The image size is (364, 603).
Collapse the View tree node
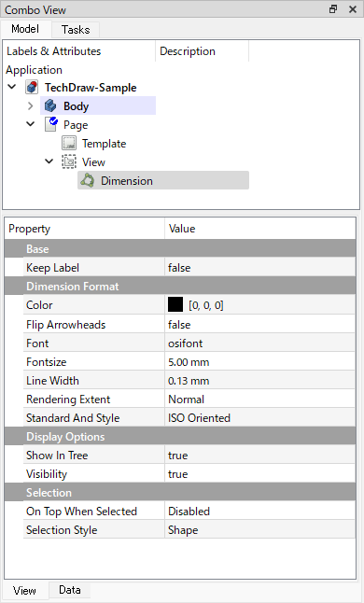[x=49, y=161]
